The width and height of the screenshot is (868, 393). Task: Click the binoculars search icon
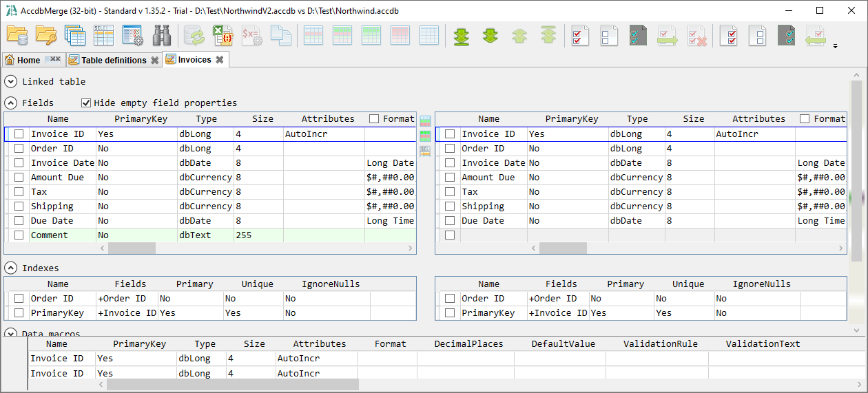(x=162, y=35)
